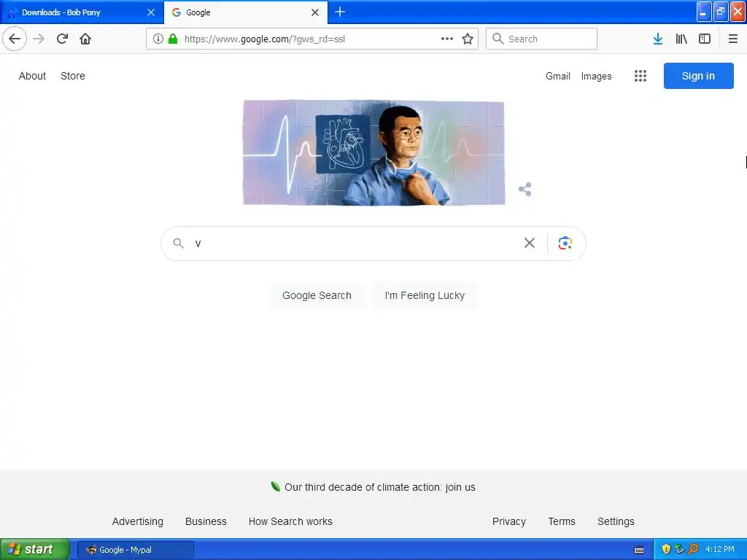
Task: Open the page actions three-dot menu
Action: (x=447, y=39)
